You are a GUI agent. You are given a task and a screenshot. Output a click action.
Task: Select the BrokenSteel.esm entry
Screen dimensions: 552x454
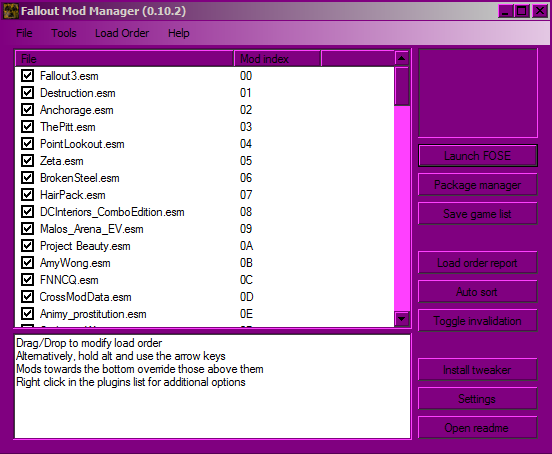[x=80, y=178]
